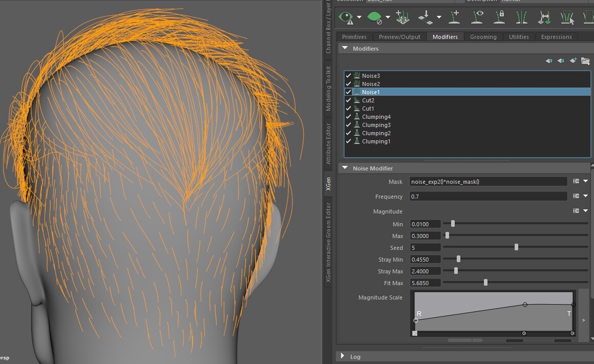Open the Attribute Editor side tab
The height and width of the screenshot is (364, 594).
328,144
